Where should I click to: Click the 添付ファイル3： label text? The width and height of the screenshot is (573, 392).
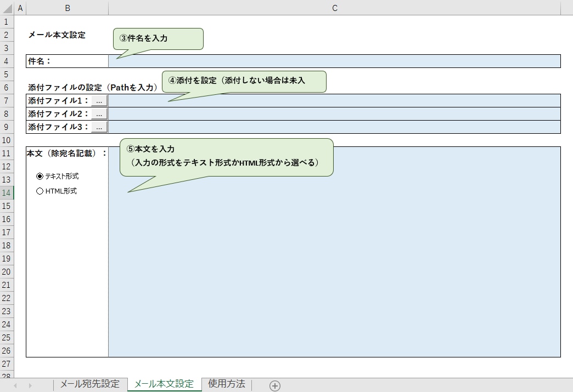58,127
